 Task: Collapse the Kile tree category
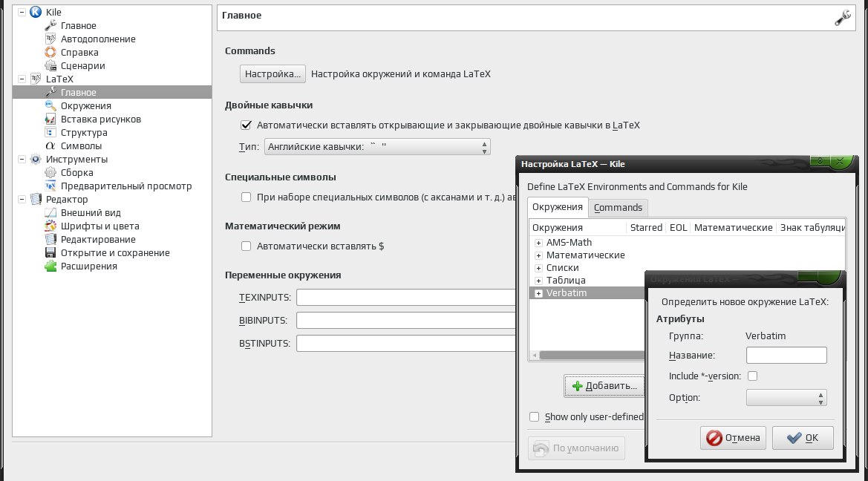pyautogui.click(x=22, y=12)
